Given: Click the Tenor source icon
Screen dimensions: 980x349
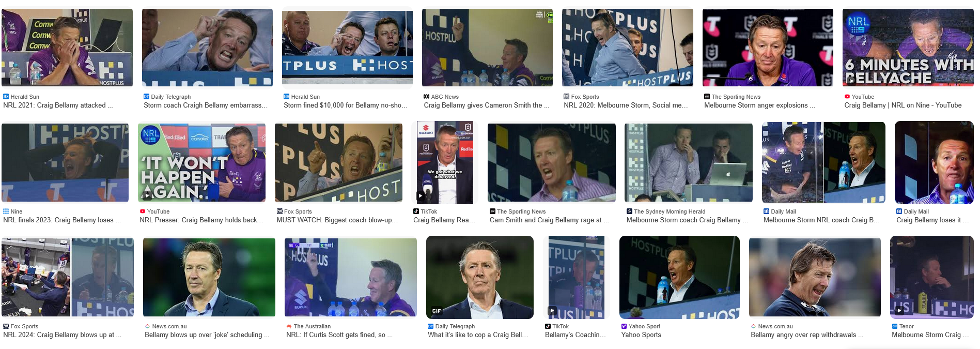Looking at the screenshot, I should click(x=895, y=326).
